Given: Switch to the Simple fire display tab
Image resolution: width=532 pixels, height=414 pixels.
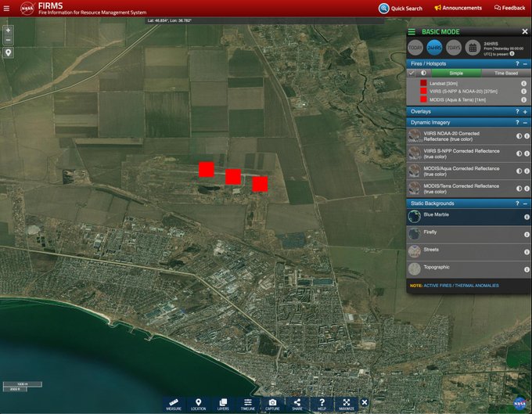Looking at the screenshot, I should (x=456, y=73).
